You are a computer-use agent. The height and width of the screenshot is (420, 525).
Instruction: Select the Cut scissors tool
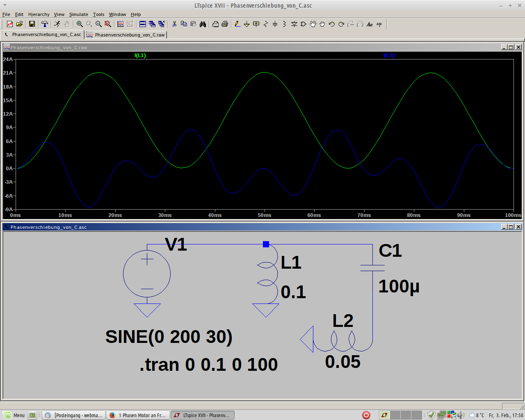coord(174,24)
